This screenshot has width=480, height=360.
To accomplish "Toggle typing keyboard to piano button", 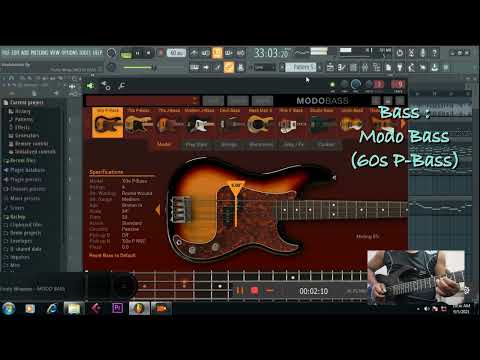I will 194,68.
